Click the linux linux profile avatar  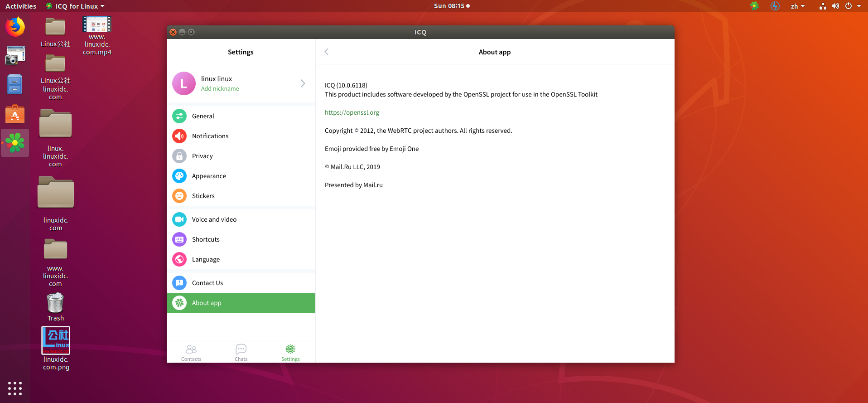[x=184, y=83]
